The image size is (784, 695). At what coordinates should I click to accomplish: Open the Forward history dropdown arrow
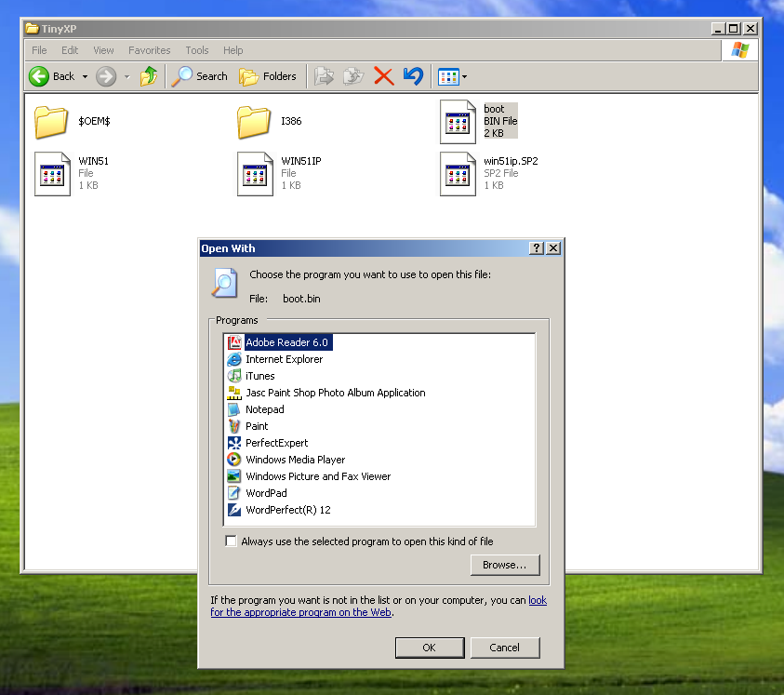tap(127, 76)
